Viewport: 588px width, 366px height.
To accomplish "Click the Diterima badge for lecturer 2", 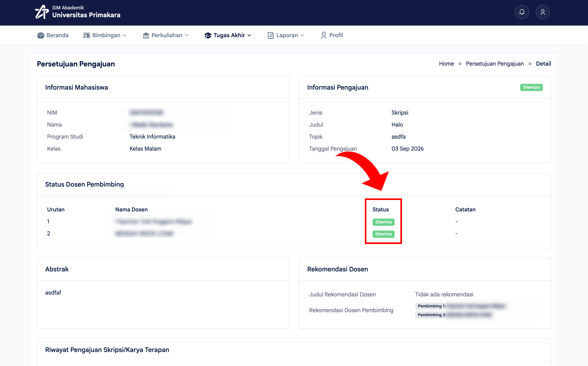I will [x=384, y=234].
